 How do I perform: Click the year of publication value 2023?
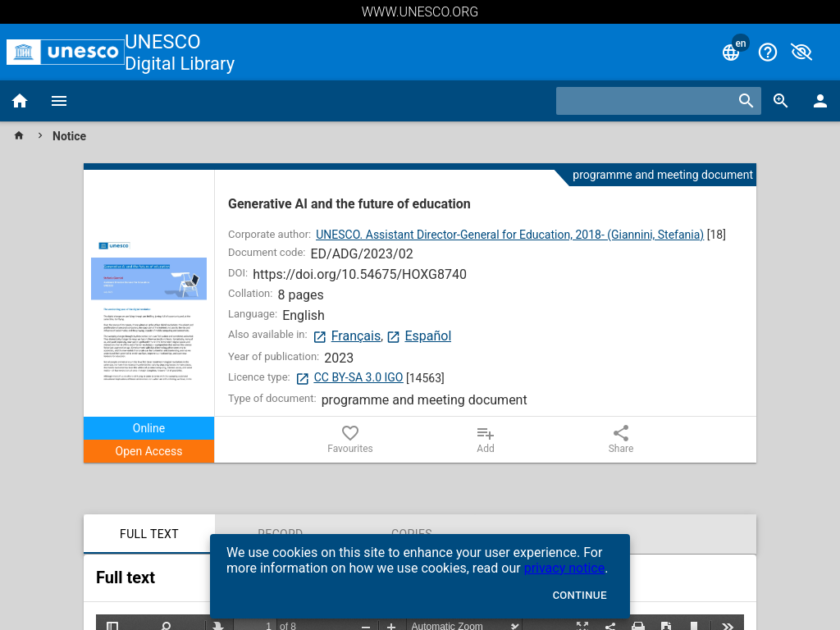[x=339, y=358]
